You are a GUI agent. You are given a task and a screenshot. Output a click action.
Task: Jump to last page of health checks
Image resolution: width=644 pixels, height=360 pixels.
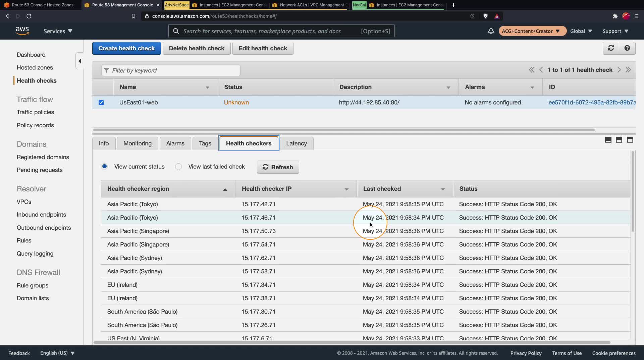point(628,70)
